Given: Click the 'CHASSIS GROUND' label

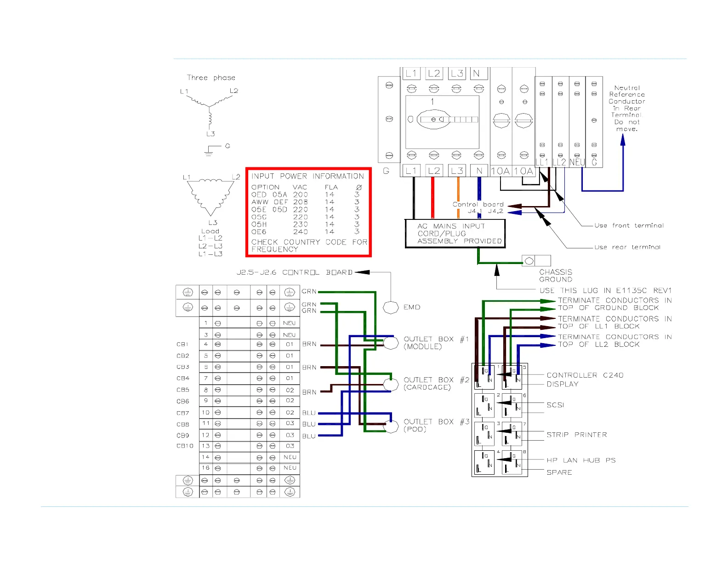Looking at the screenshot, I should 556,276.
